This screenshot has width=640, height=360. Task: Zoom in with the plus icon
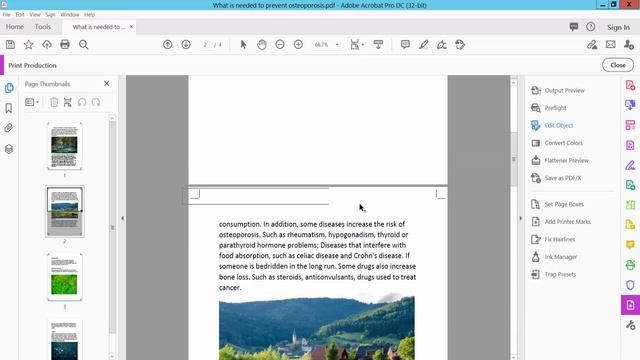point(298,44)
